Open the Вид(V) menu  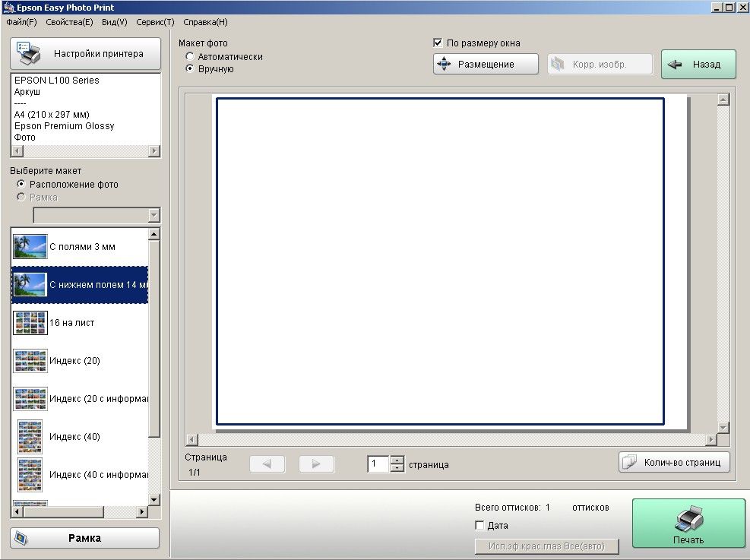tap(114, 22)
